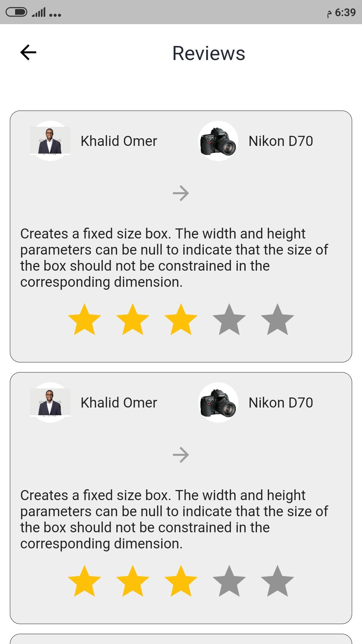Open Nikon D70 camera image in first review
The height and width of the screenshot is (644, 362).
pos(218,141)
